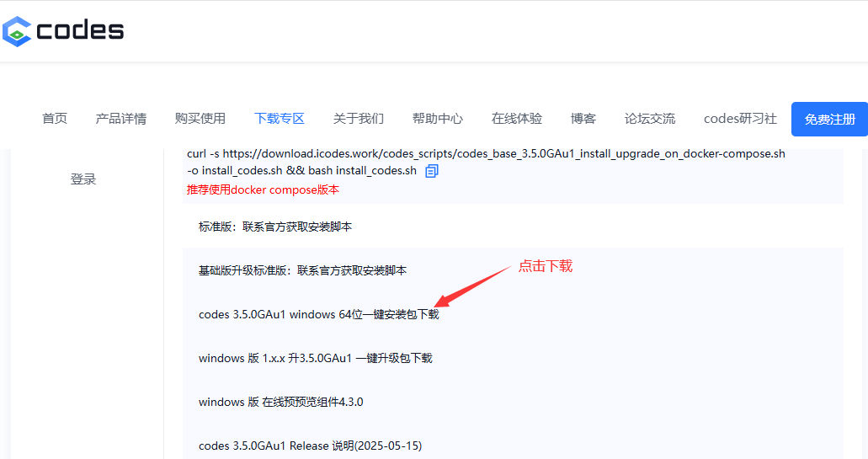Open codes研习社 in the navigation
868x459 pixels.
pos(740,119)
